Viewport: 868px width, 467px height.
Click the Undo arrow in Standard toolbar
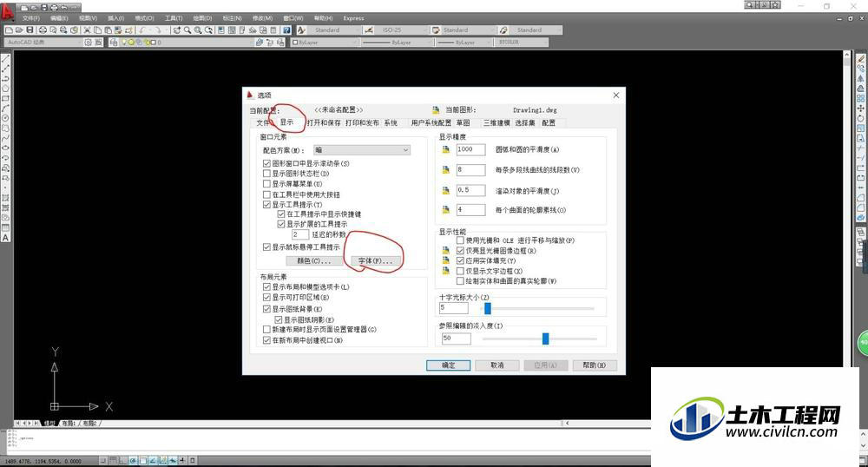tap(142, 30)
